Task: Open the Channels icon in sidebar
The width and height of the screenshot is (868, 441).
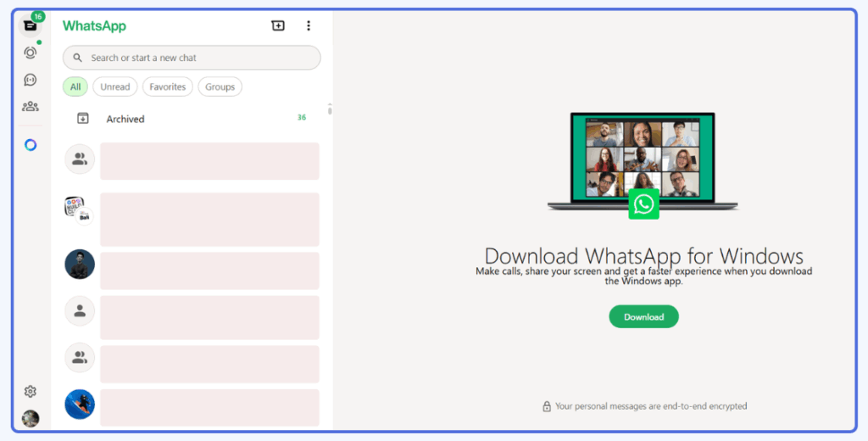Action: (31, 80)
